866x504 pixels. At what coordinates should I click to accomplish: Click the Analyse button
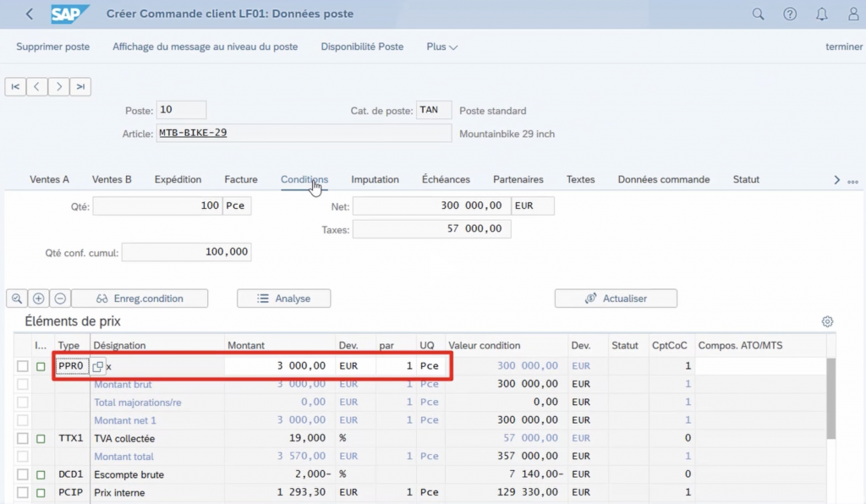[283, 299]
